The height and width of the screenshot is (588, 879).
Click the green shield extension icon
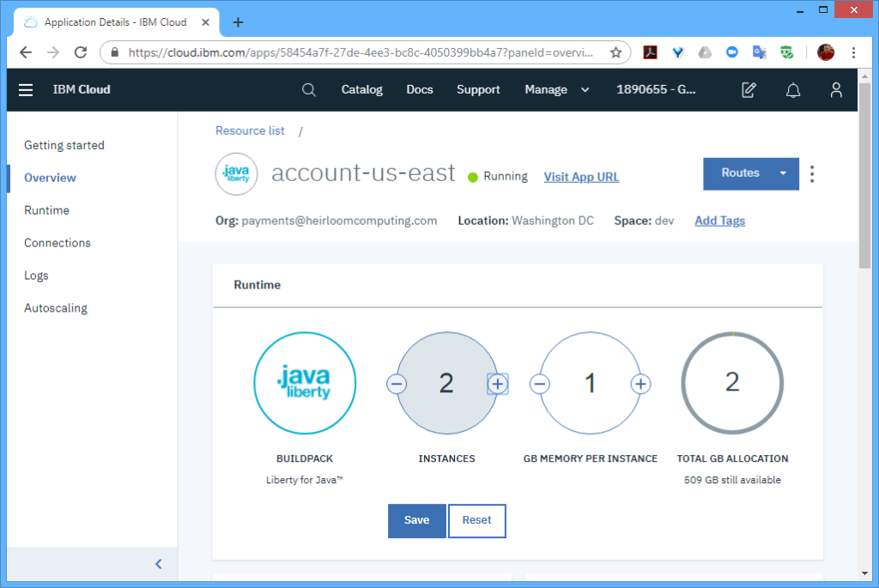click(x=787, y=52)
